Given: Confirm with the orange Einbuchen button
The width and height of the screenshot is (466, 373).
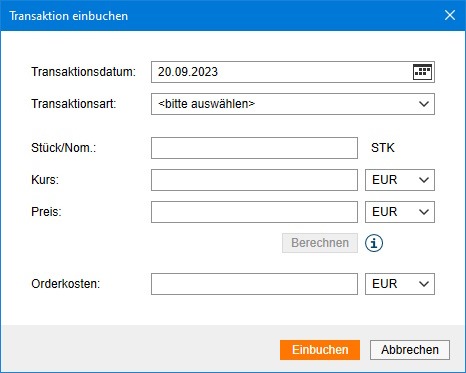Looking at the screenshot, I should click(x=320, y=350).
